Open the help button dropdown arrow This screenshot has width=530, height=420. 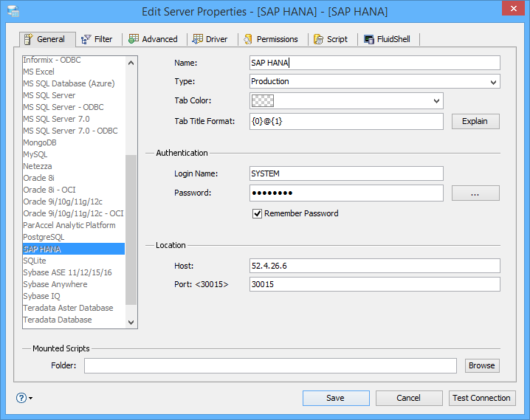pos(31,399)
